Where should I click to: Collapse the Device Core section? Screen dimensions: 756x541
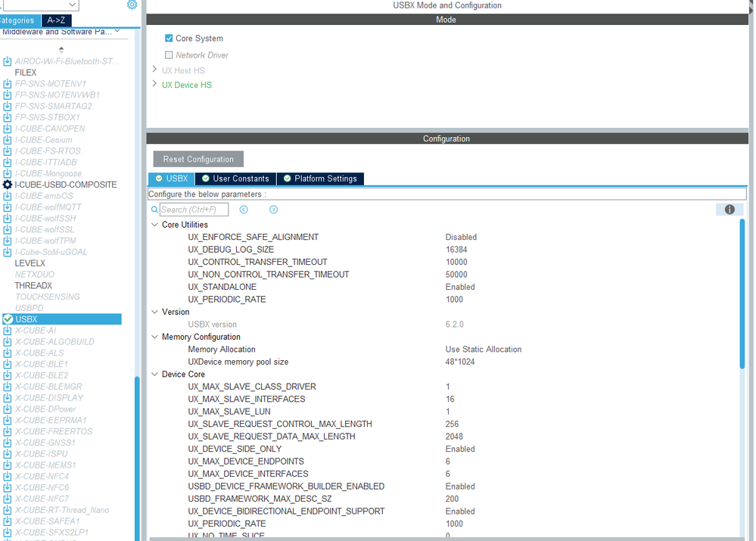(155, 375)
